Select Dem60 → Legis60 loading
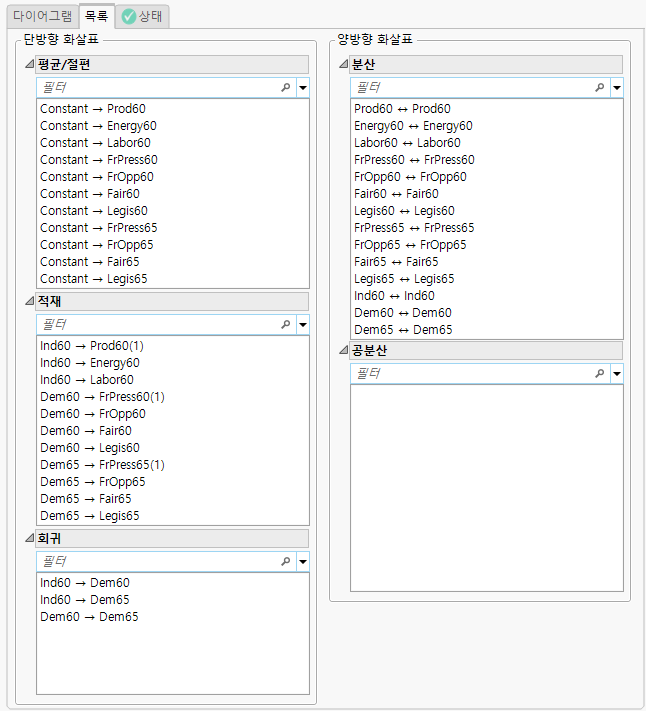This screenshot has height=711, width=646. click(173, 448)
